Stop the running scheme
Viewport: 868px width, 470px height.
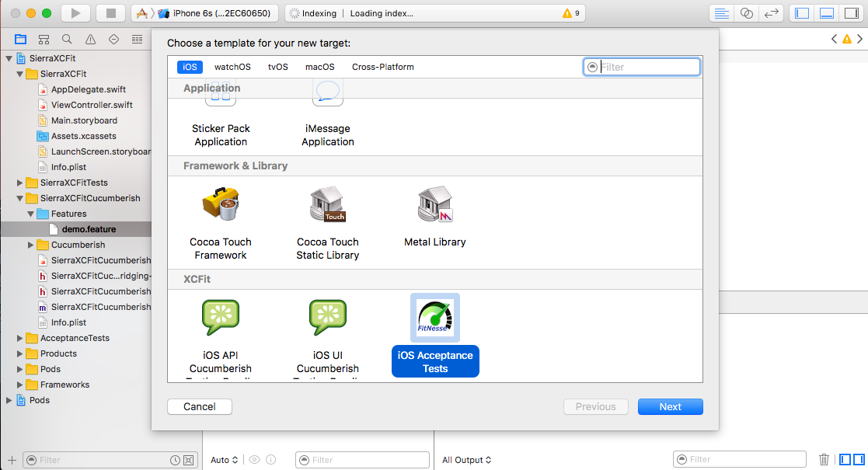coord(110,13)
